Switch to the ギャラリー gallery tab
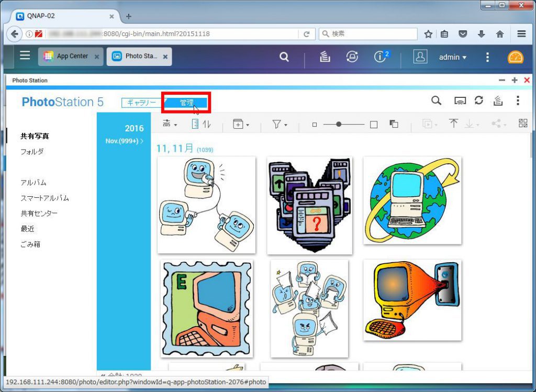The height and width of the screenshot is (392, 536). [141, 103]
